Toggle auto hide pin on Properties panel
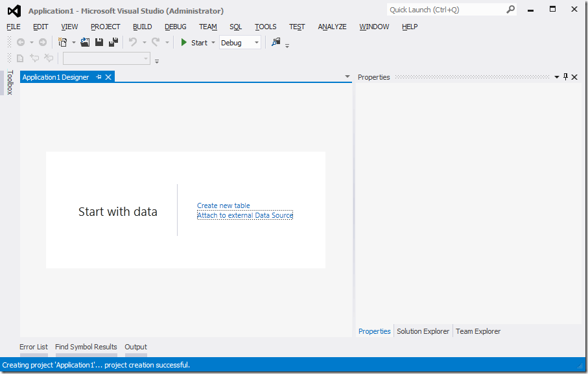 [x=565, y=77]
